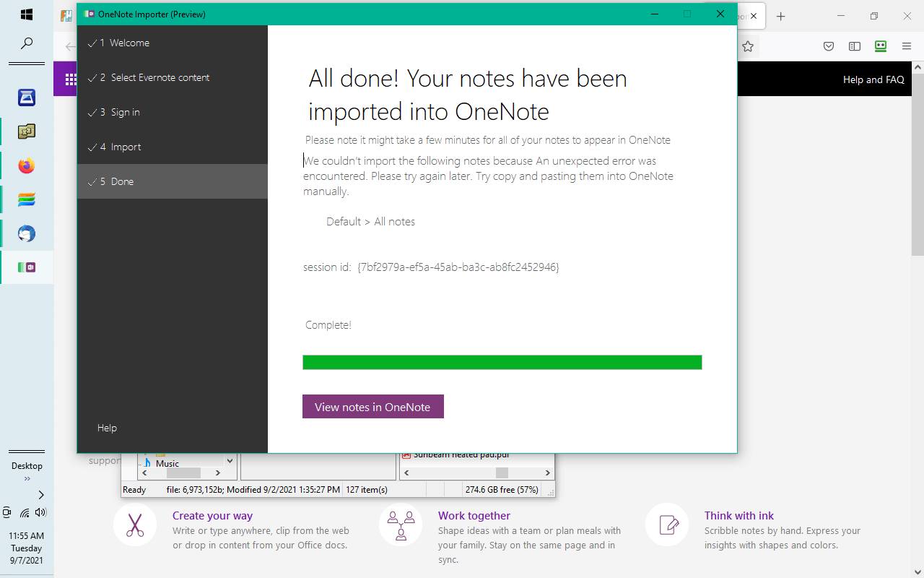The width and height of the screenshot is (924, 578).
Task: Open the Pocket icon in Firefox
Action: click(x=829, y=46)
